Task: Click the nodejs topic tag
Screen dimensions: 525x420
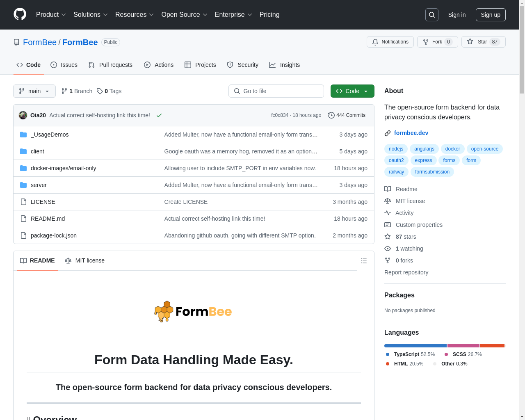Action: [396, 149]
